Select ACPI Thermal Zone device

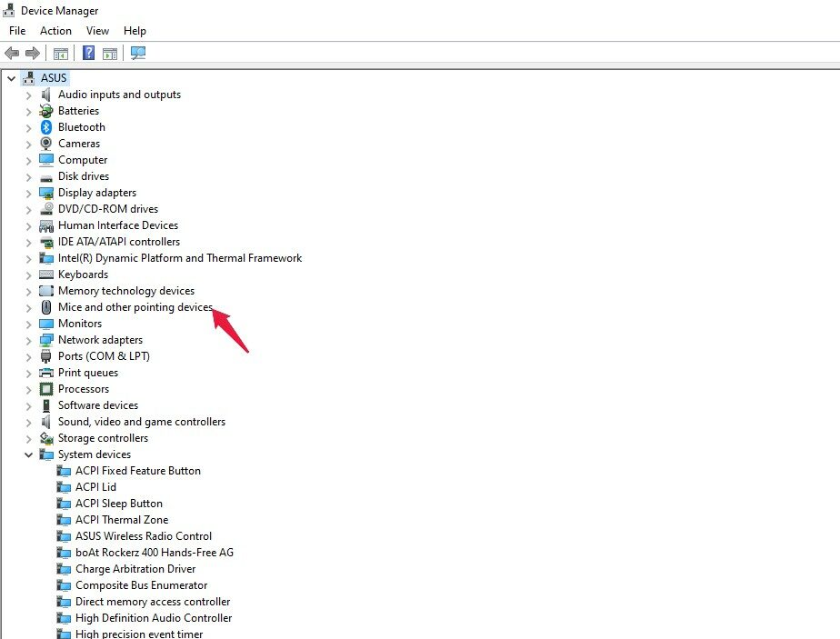tap(122, 520)
